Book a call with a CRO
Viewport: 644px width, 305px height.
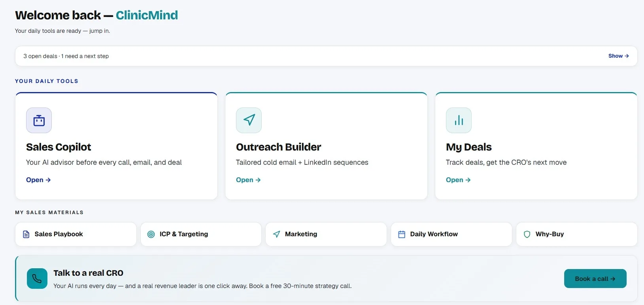coord(595,279)
